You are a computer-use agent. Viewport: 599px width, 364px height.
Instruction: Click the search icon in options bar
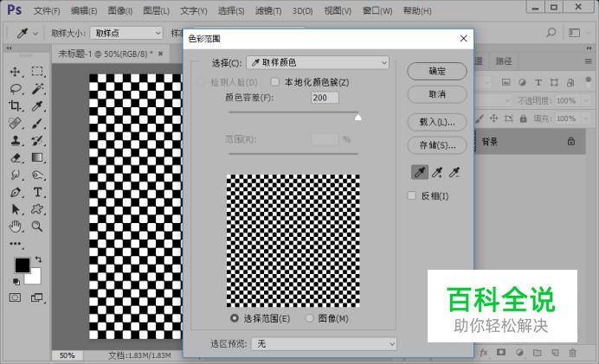pyautogui.click(x=551, y=33)
